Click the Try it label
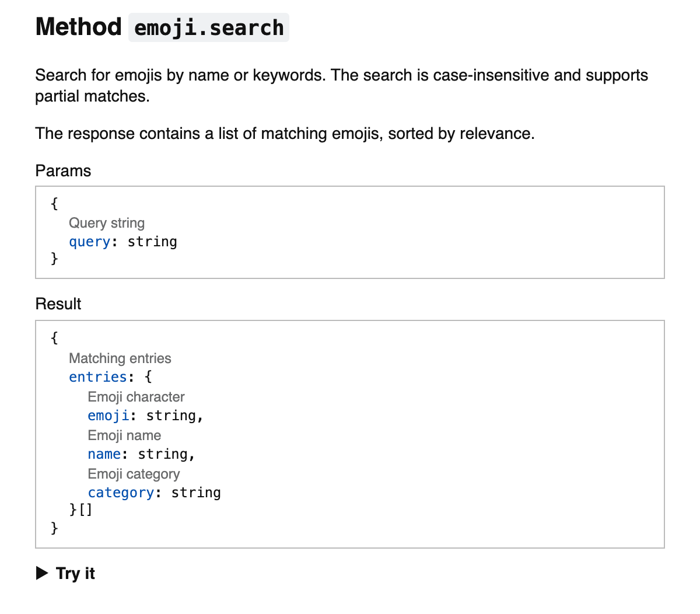Screen dimensions: 700x614 click(75, 573)
